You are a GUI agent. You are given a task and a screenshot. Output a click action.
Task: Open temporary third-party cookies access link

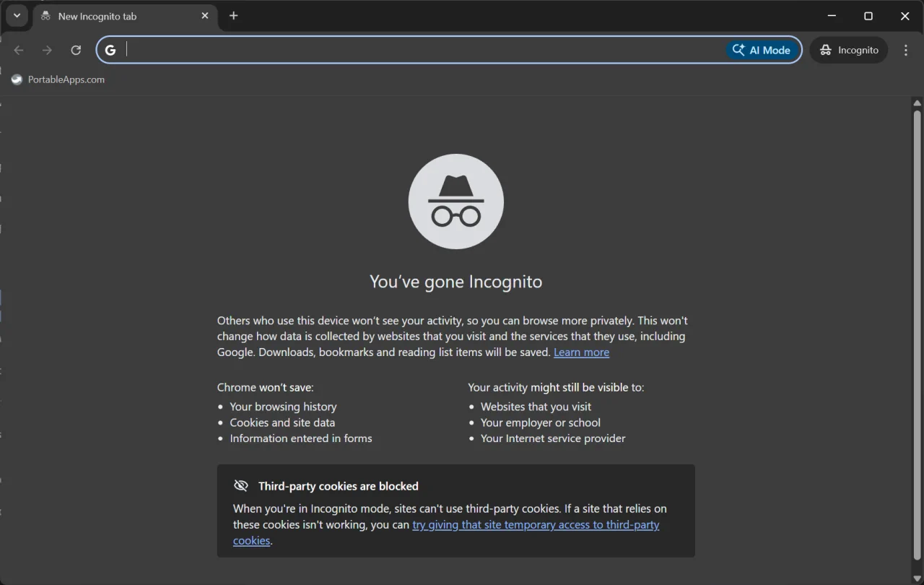tap(535, 525)
